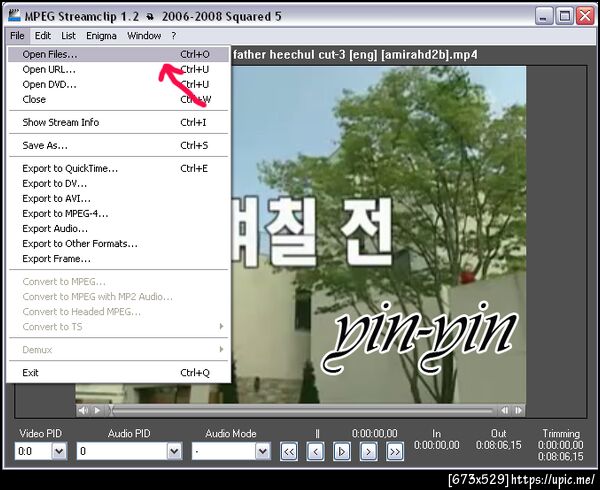
Task: Select Export to AVI...
Action: pyautogui.click(x=118, y=199)
